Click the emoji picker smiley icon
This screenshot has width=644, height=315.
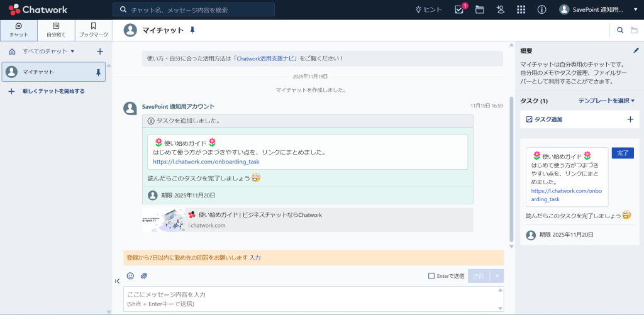(x=130, y=275)
